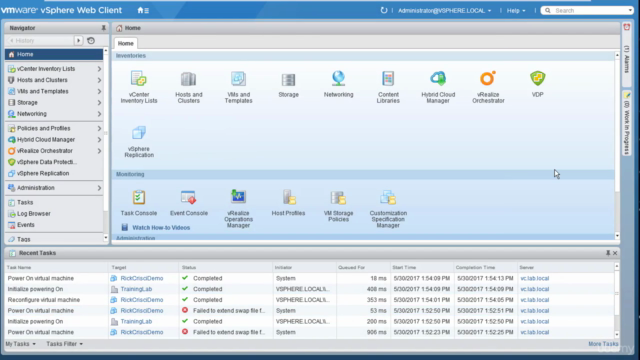The width and height of the screenshot is (640, 360).
Task: Open the Host Profiles icon
Action: tap(289, 197)
